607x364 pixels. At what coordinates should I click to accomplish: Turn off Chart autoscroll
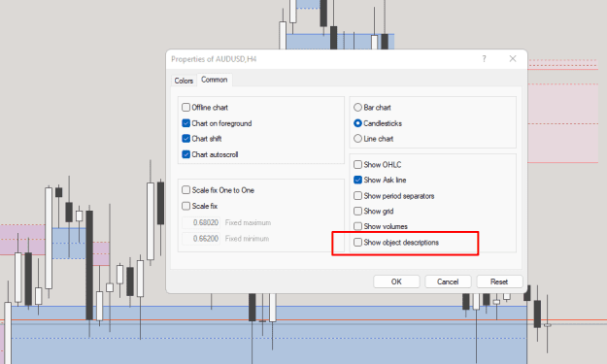pos(186,154)
